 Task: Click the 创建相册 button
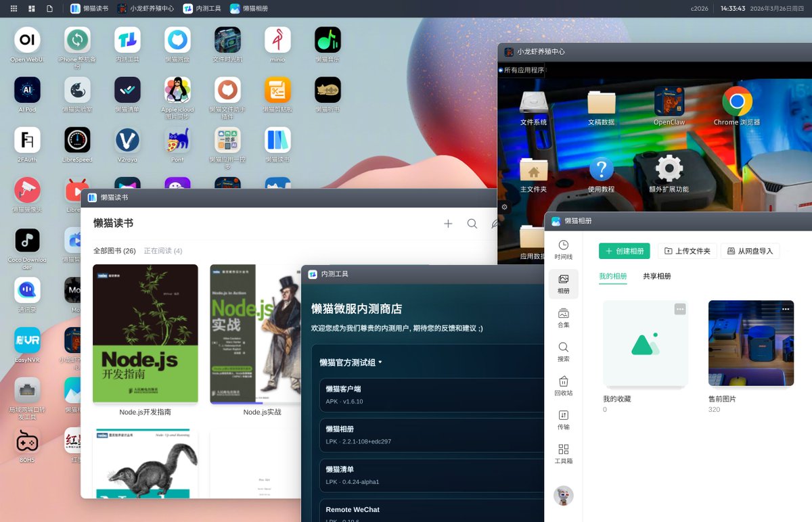pyautogui.click(x=625, y=251)
